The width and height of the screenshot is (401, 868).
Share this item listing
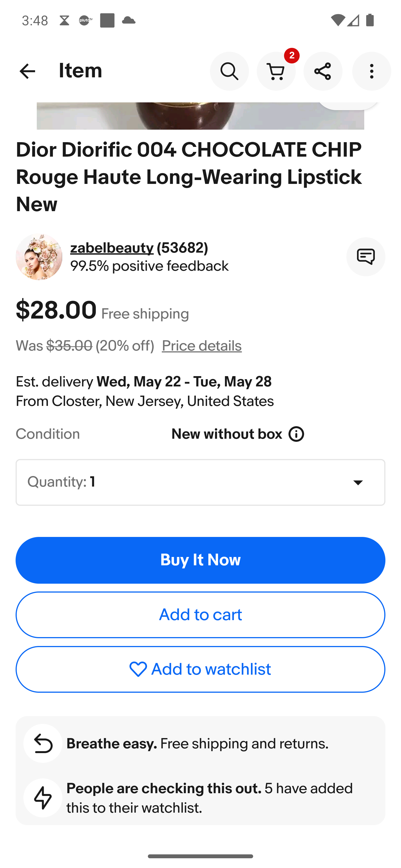[x=323, y=71]
